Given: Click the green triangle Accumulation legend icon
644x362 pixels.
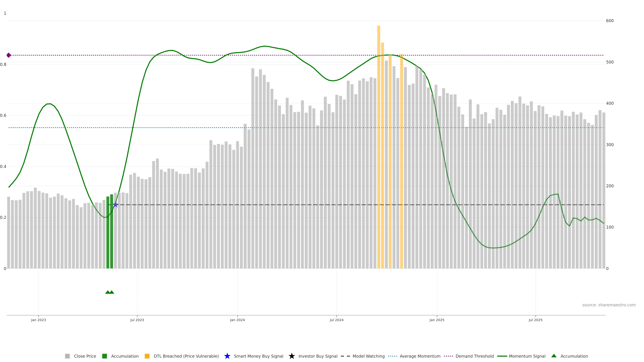Looking at the screenshot, I should tap(554, 356).
